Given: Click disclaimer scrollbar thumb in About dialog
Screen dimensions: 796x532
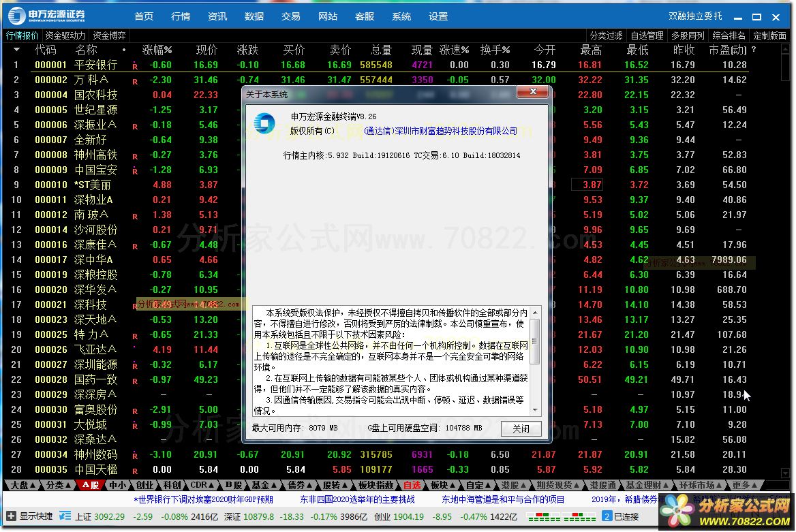Looking at the screenshot, I should coord(534,341).
